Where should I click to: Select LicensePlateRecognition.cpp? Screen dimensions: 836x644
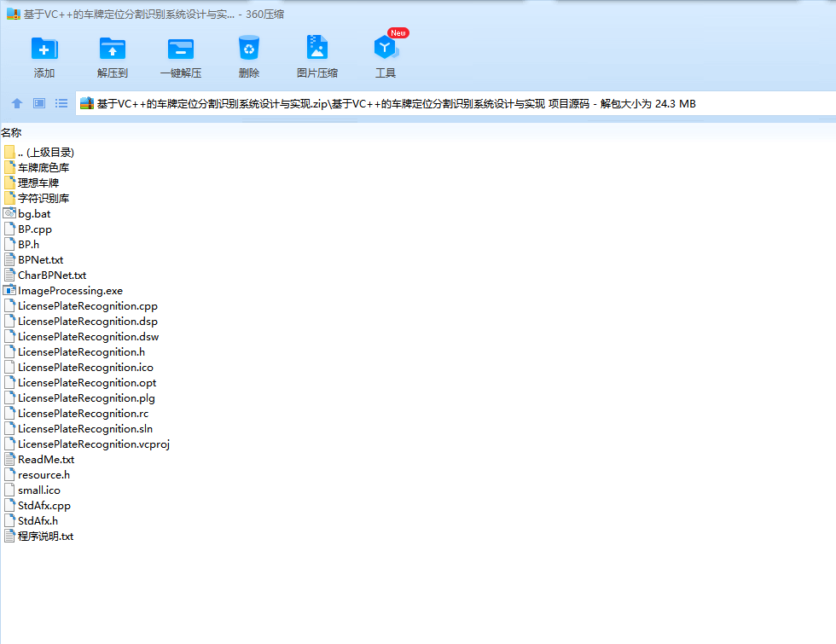point(80,306)
